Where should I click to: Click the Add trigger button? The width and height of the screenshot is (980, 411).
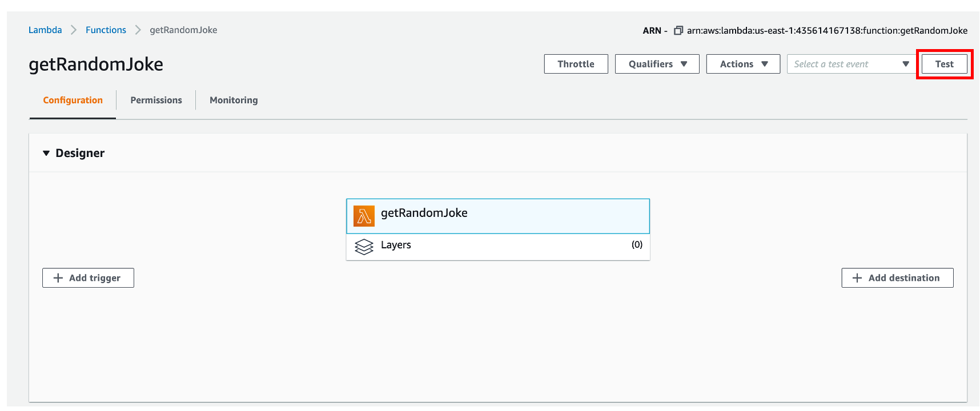(88, 278)
